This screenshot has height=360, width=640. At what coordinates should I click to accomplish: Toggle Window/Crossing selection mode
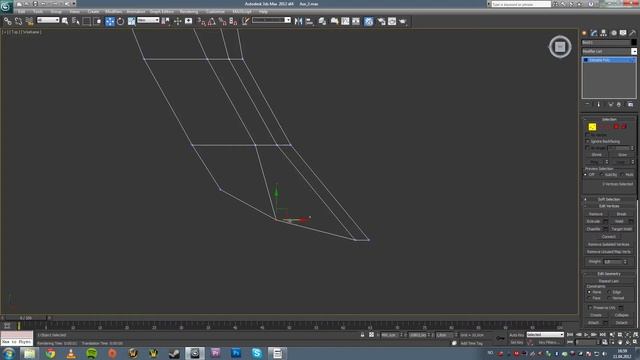tap(98, 21)
